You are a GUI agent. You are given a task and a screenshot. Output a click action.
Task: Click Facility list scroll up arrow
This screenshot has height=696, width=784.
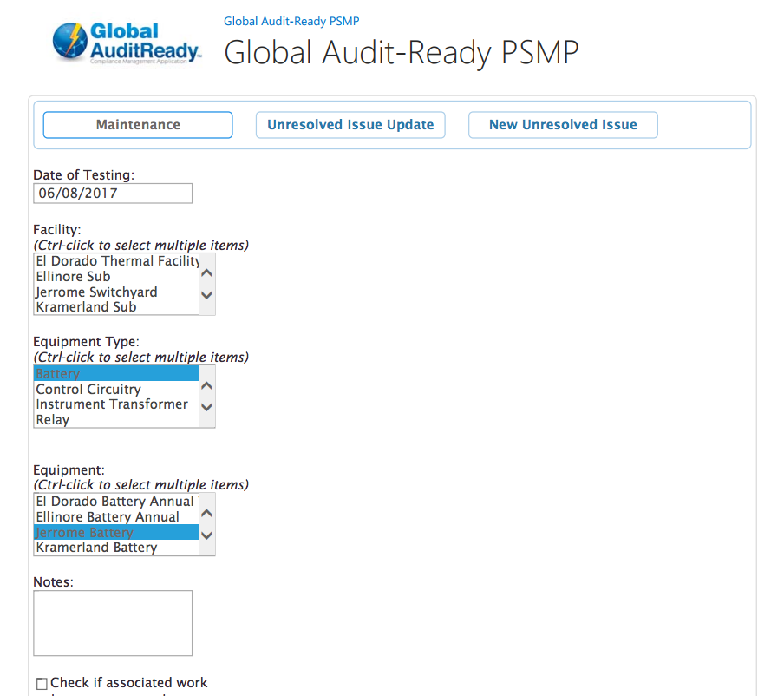tap(206, 273)
